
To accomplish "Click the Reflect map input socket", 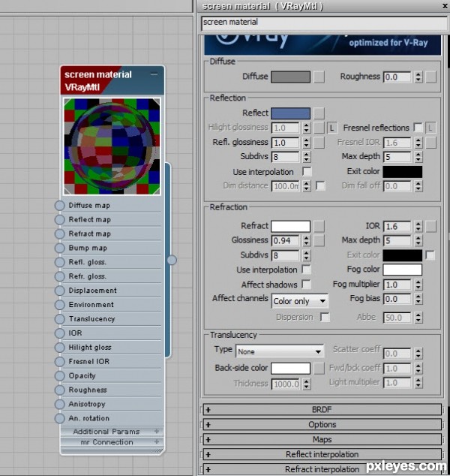I will [x=60, y=219].
